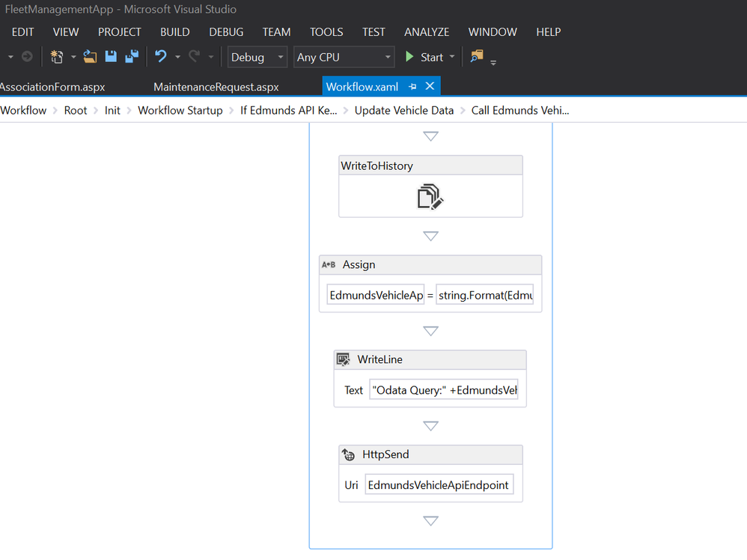Navigate to Root breadcrumb
This screenshot has height=560, width=747.
tap(76, 111)
